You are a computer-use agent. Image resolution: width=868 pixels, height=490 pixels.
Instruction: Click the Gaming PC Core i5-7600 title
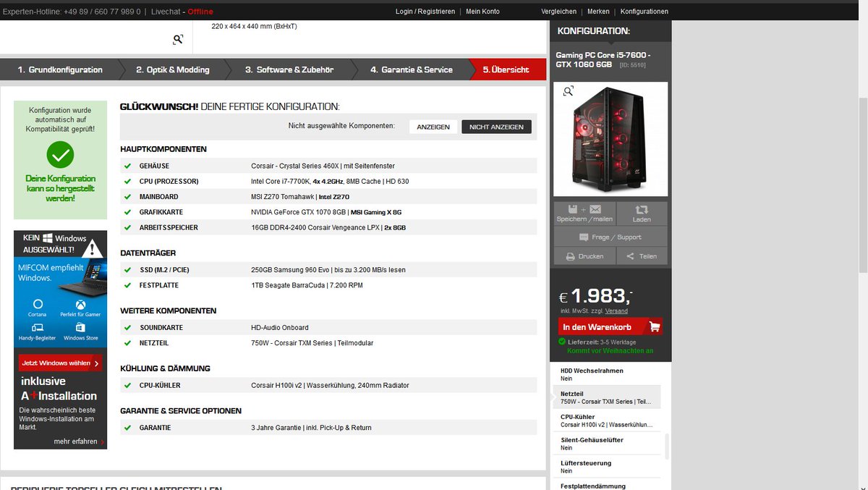603,60
